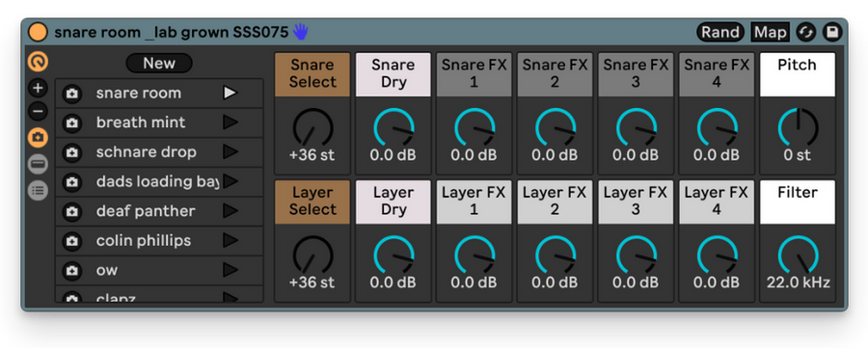Click the Layer Dry macro label

point(393,201)
